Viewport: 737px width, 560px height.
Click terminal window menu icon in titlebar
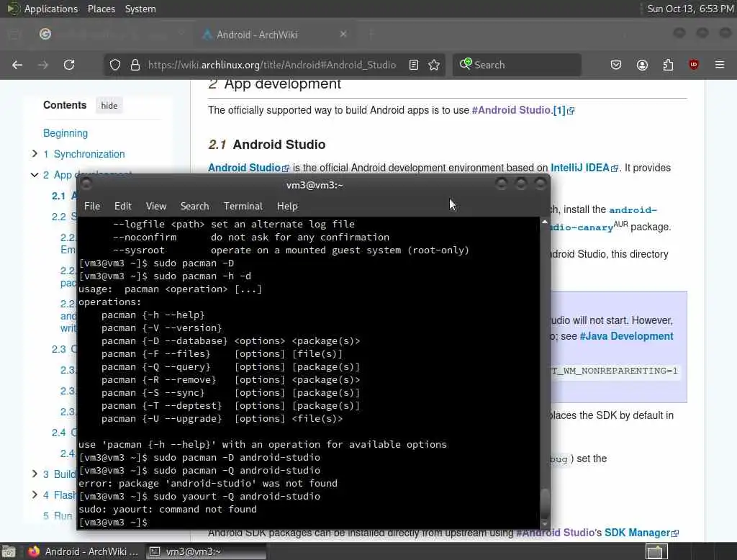(86, 184)
